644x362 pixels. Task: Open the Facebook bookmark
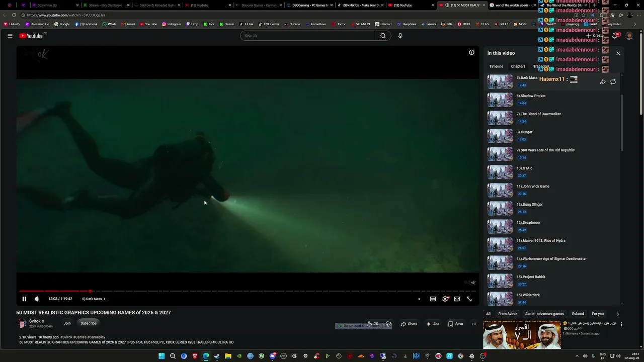[x=86, y=24]
